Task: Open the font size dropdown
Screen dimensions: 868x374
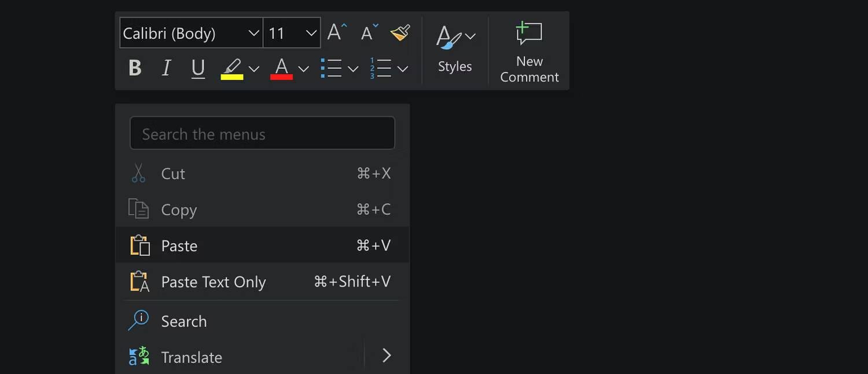Action: [x=310, y=32]
